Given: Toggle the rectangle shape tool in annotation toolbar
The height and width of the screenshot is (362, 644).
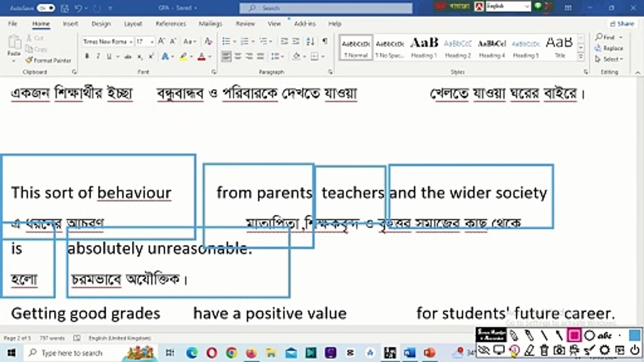Looking at the screenshot, I should pos(574,335).
